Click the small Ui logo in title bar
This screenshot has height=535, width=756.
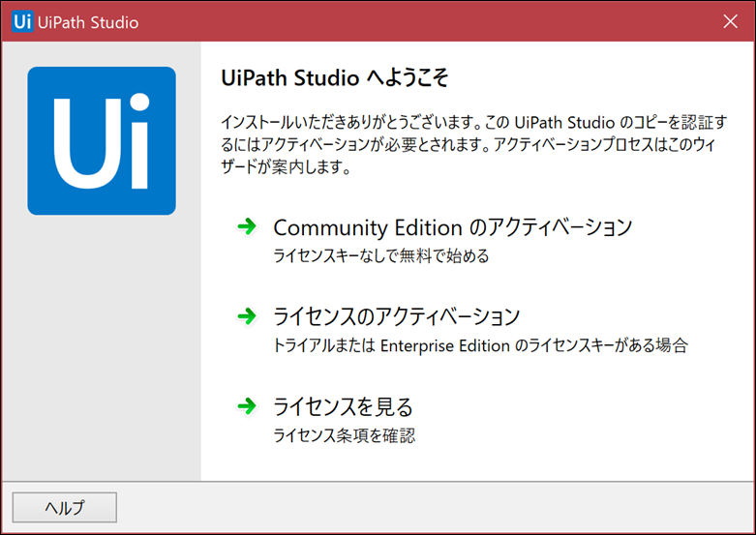click(22, 21)
